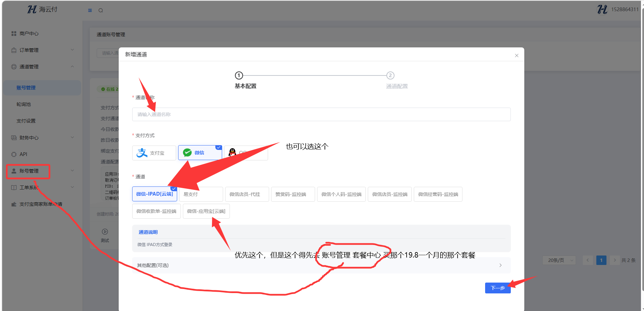This screenshot has height=311, width=644.
Task: Choose the 微信收款单-监控端 channel
Action: (157, 211)
